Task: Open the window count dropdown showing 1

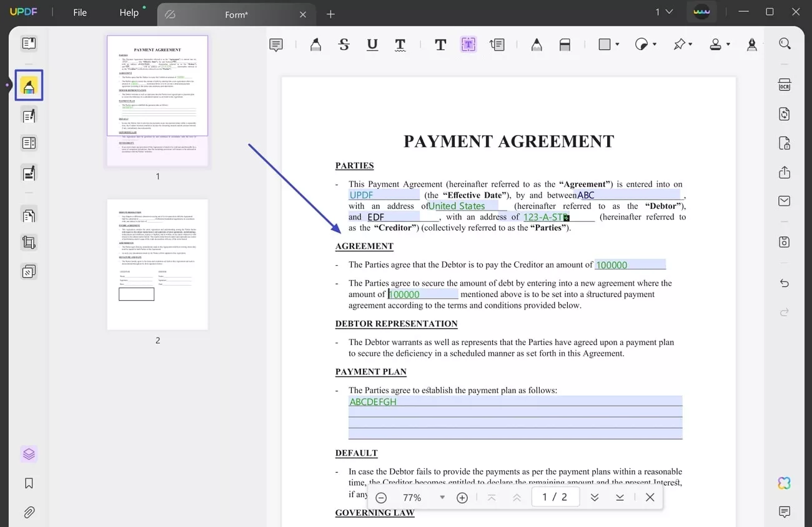Action: 664,12
